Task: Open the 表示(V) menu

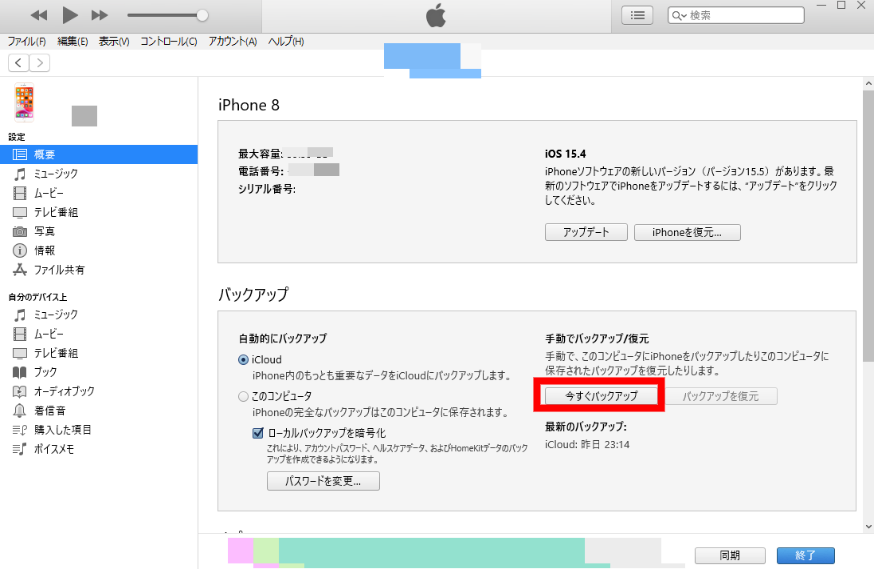Action: [114, 41]
